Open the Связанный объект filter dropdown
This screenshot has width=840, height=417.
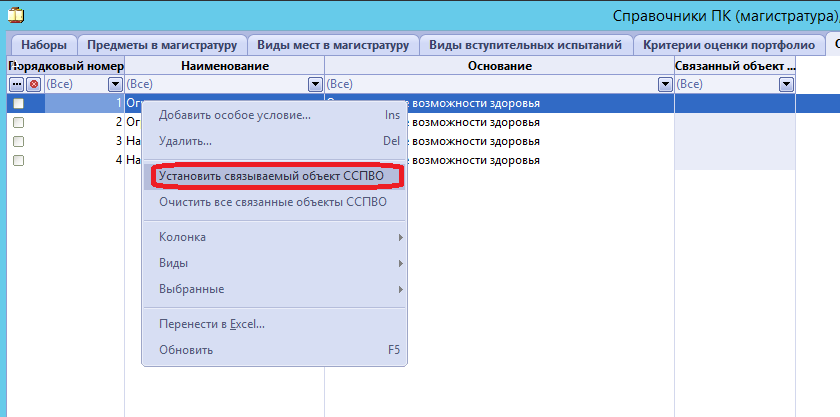coord(786,84)
